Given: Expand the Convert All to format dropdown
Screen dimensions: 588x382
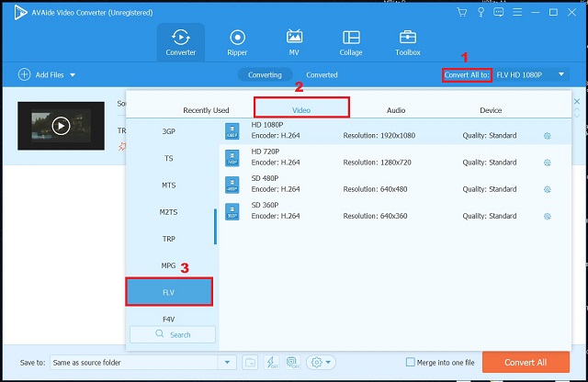Looking at the screenshot, I should coord(561,74).
